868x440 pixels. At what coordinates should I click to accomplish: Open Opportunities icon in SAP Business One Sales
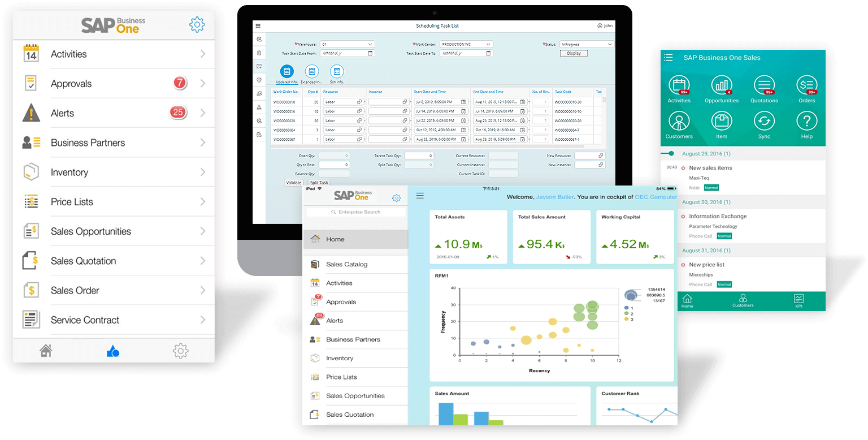[x=722, y=85]
